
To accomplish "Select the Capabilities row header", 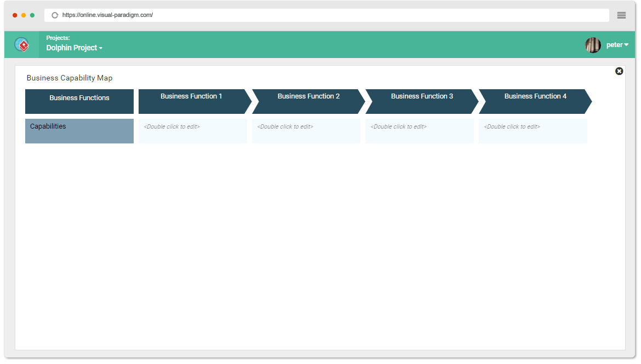I will click(79, 131).
